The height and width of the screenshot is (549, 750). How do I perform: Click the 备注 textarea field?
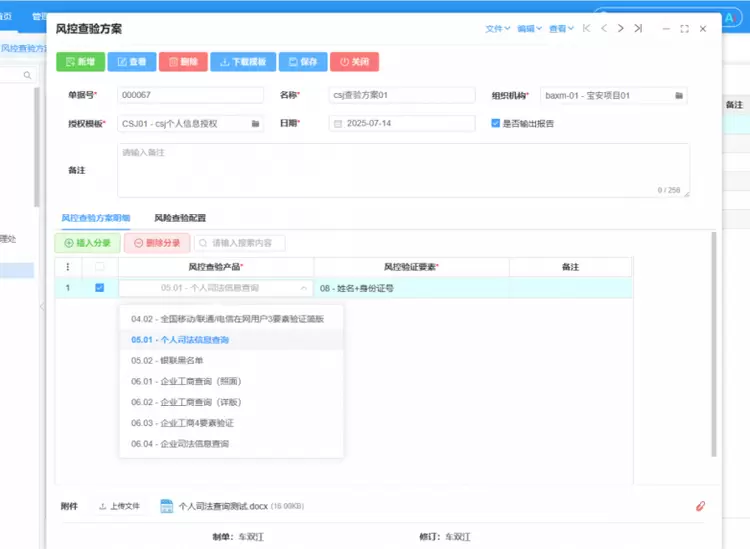(x=400, y=170)
